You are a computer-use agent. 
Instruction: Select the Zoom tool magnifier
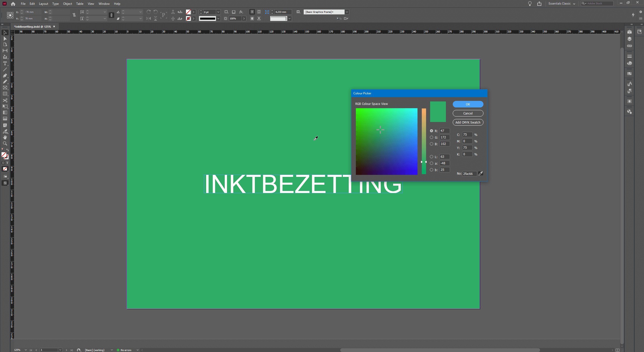[5, 143]
